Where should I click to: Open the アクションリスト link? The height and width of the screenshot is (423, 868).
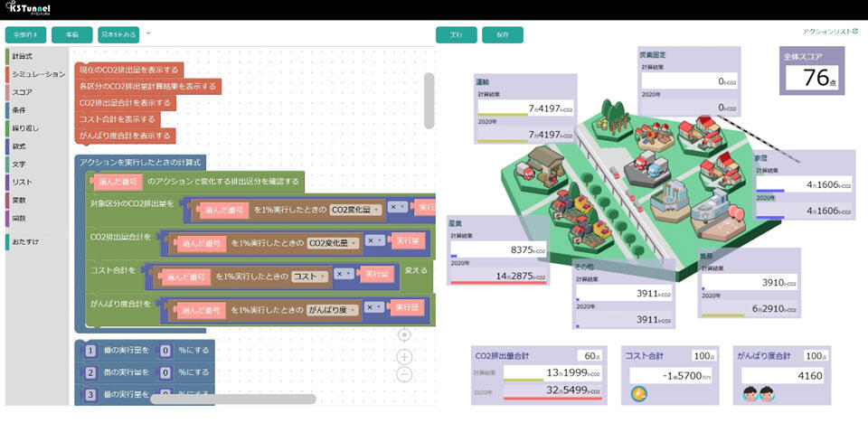tap(830, 32)
